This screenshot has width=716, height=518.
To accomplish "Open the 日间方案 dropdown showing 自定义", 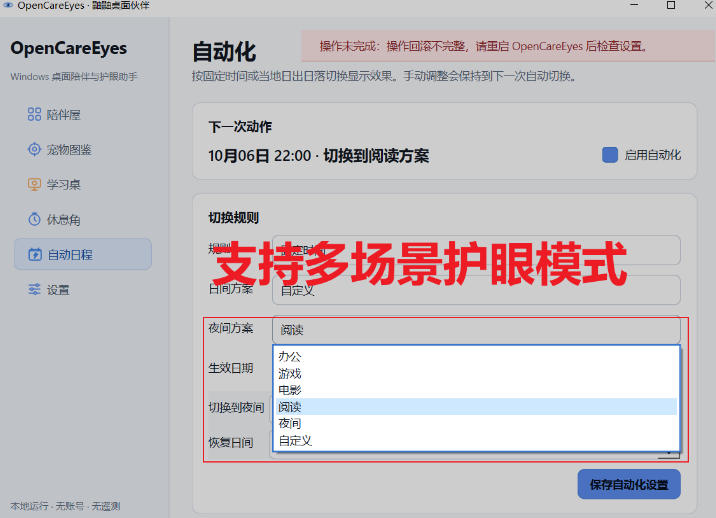I will [x=476, y=291].
